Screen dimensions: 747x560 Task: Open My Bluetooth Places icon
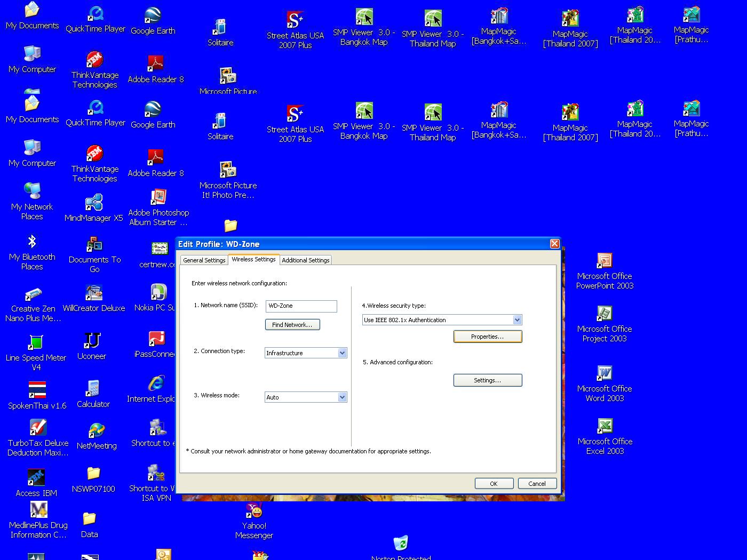point(32,252)
